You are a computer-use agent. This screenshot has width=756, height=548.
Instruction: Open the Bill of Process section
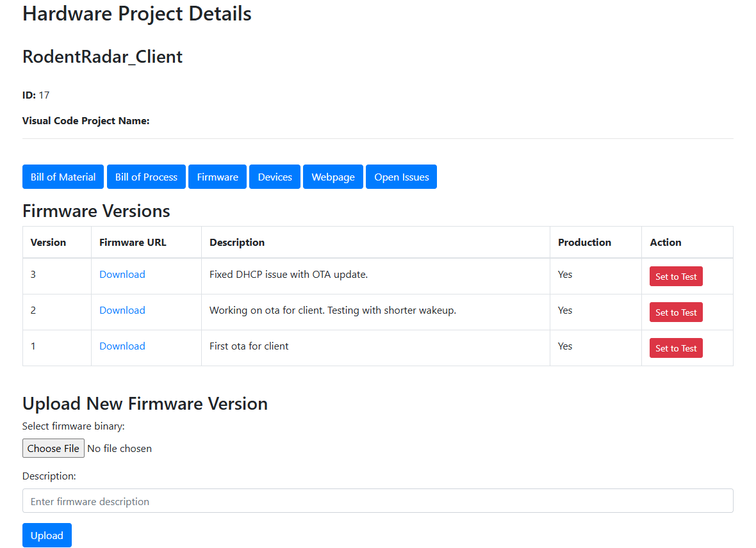[x=146, y=177]
